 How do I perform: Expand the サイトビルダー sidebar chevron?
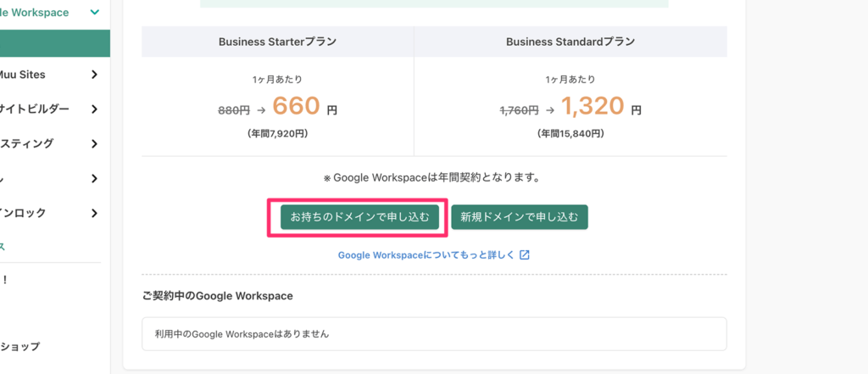tap(94, 109)
